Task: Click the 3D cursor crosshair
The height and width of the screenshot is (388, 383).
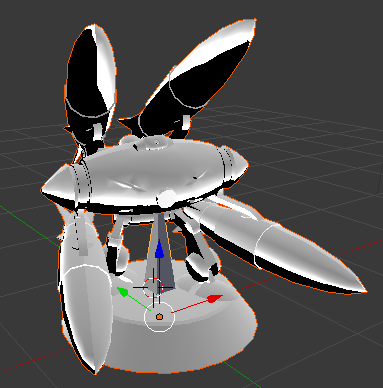Action: pos(153,287)
